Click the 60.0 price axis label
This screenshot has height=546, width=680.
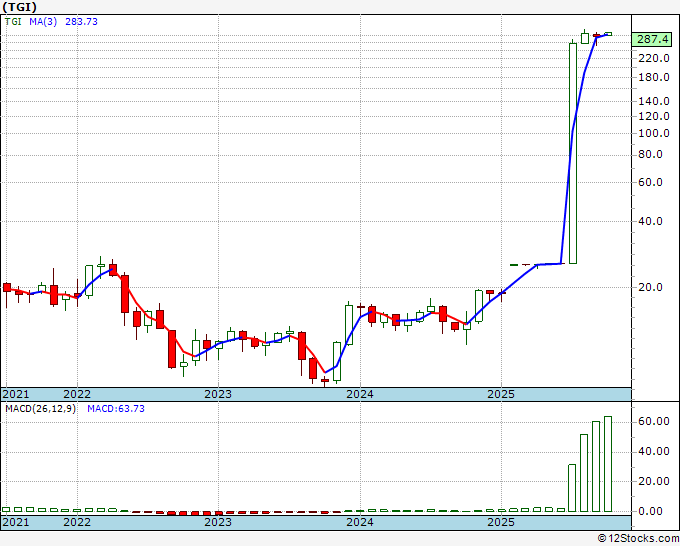click(651, 182)
